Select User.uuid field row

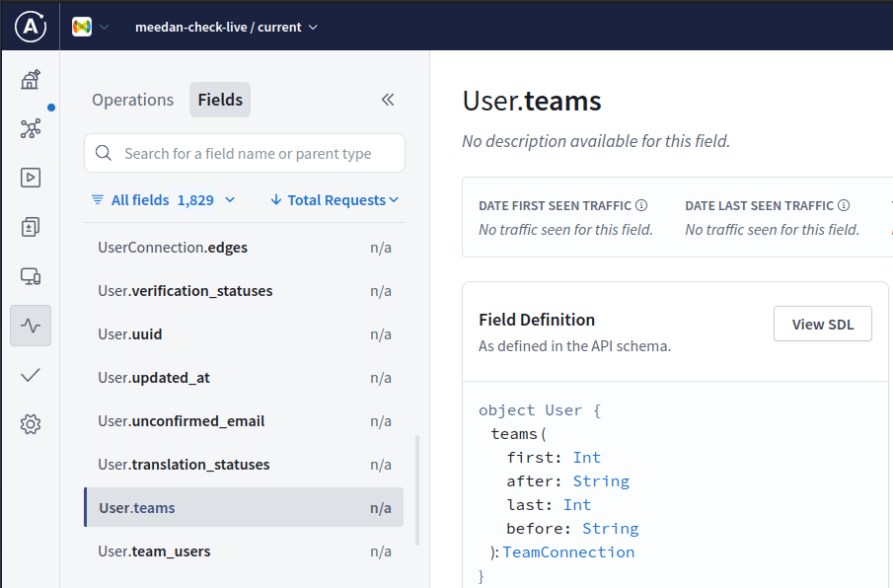(245, 334)
